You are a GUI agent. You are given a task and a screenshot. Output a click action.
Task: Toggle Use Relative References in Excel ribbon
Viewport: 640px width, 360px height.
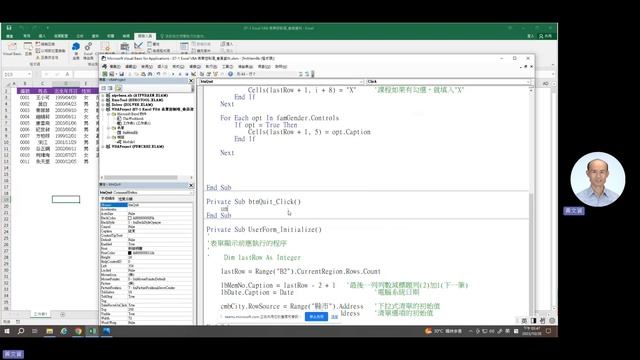pyautogui.click(x=50, y=51)
